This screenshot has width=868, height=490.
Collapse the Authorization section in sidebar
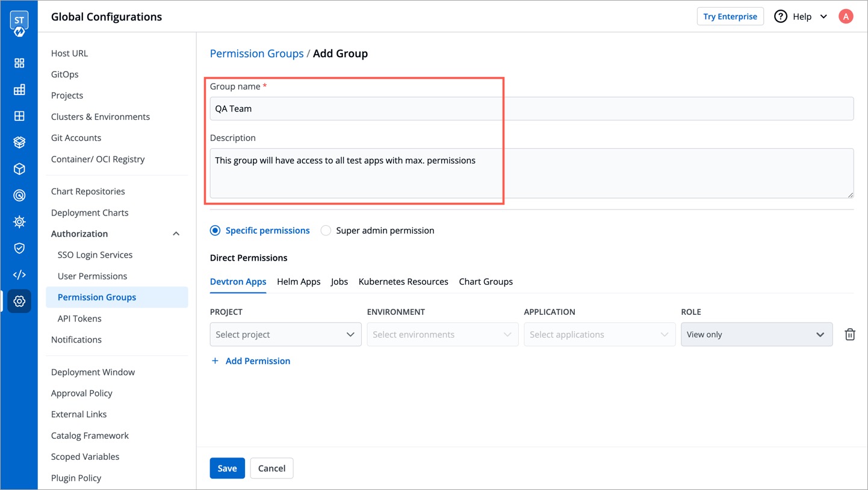(176, 234)
